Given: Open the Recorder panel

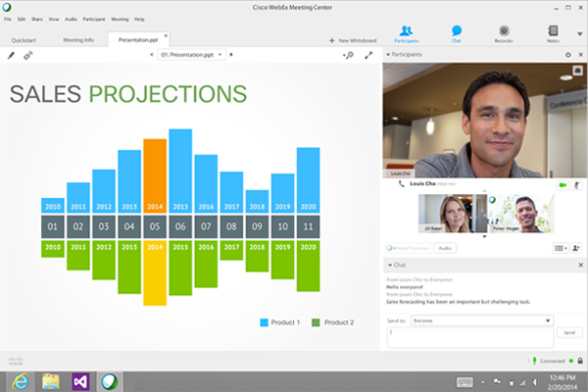Looking at the screenshot, I should point(504,33).
